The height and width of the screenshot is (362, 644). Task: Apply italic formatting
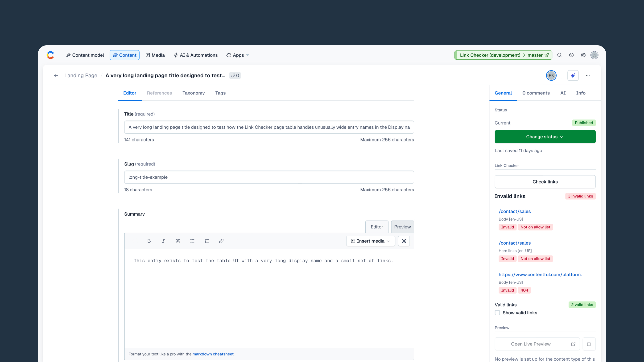[163, 241]
